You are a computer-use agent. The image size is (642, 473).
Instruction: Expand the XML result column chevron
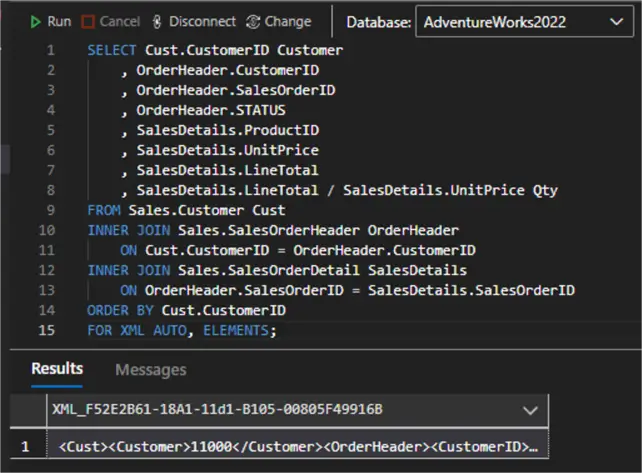click(x=531, y=409)
